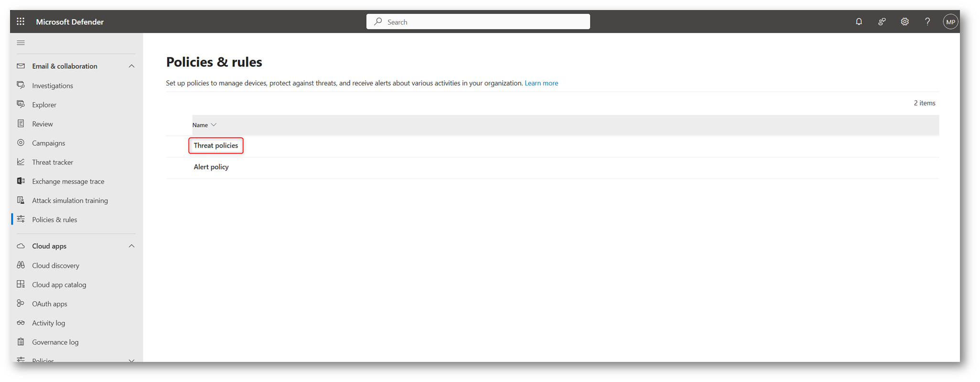980x382 pixels.
Task: Open Cloud discovery nav item
Action: [x=55, y=265]
